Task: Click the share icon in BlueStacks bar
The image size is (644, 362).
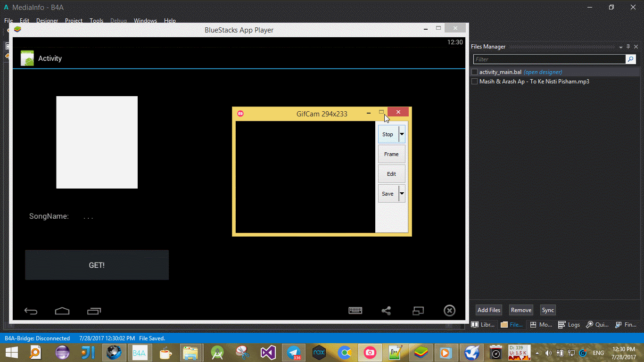Action: (x=386, y=311)
